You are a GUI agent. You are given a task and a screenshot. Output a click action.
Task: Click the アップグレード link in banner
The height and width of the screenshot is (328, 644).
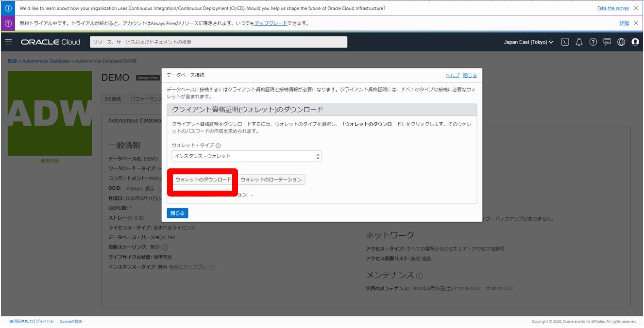click(271, 23)
